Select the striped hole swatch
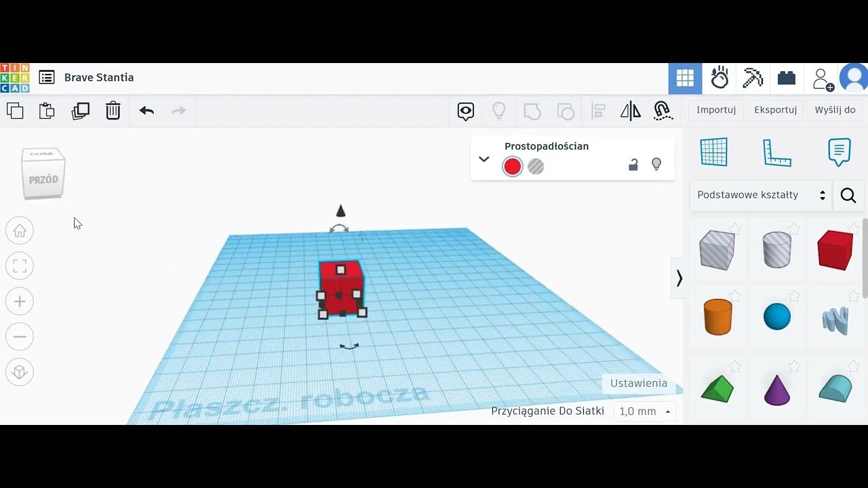This screenshot has width=868, height=488. pos(536,166)
